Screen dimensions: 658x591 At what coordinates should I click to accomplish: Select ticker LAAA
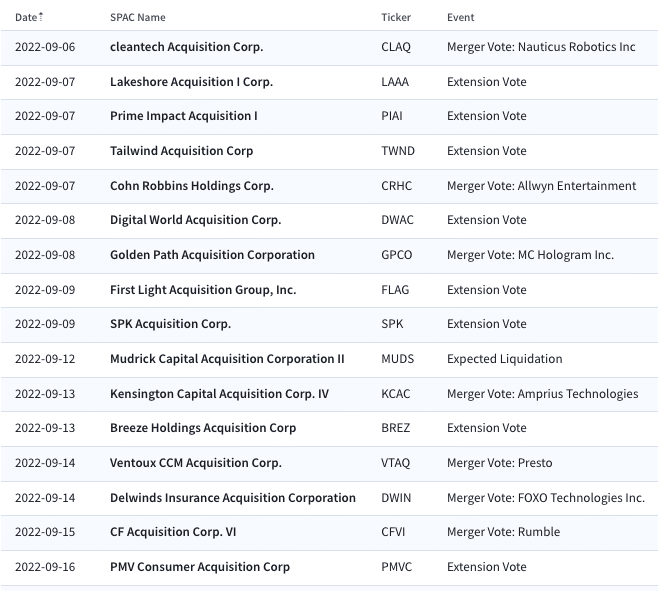[395, 82]
